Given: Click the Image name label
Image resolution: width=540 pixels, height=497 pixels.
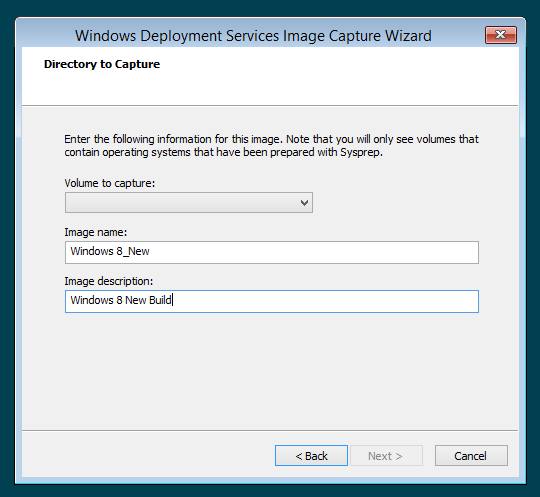Looking at the screenshot, I should point(96,232).
